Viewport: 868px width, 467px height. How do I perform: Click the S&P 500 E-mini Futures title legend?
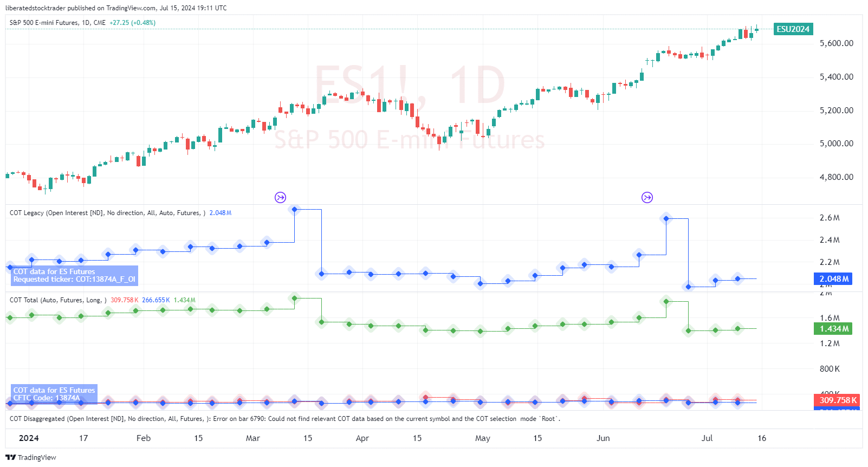click(x=57, y=23)
